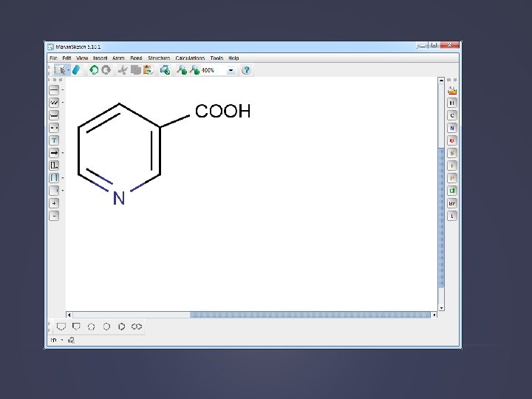Choose sulfur S atom button
The image size is (532, 399).
pos(452,153)
